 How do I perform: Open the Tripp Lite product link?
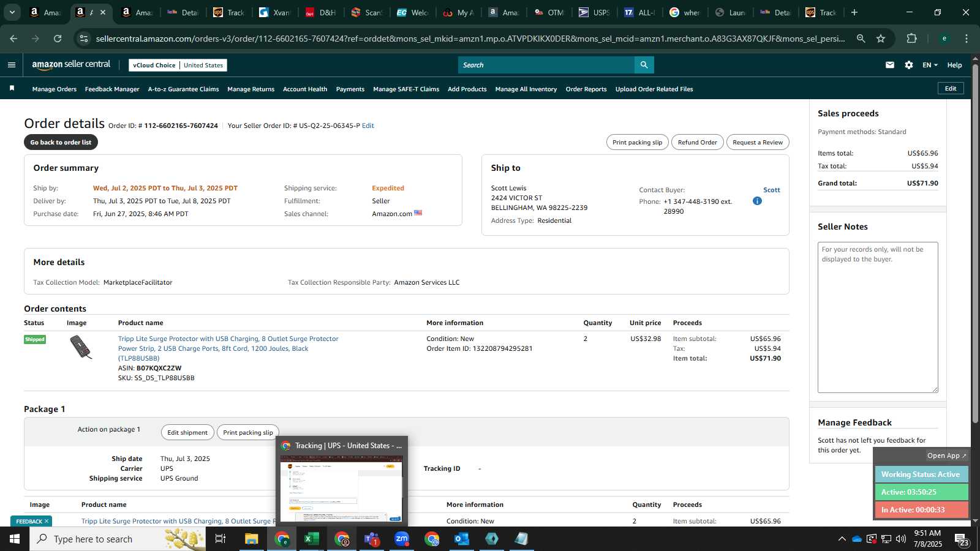coord(228,348)
